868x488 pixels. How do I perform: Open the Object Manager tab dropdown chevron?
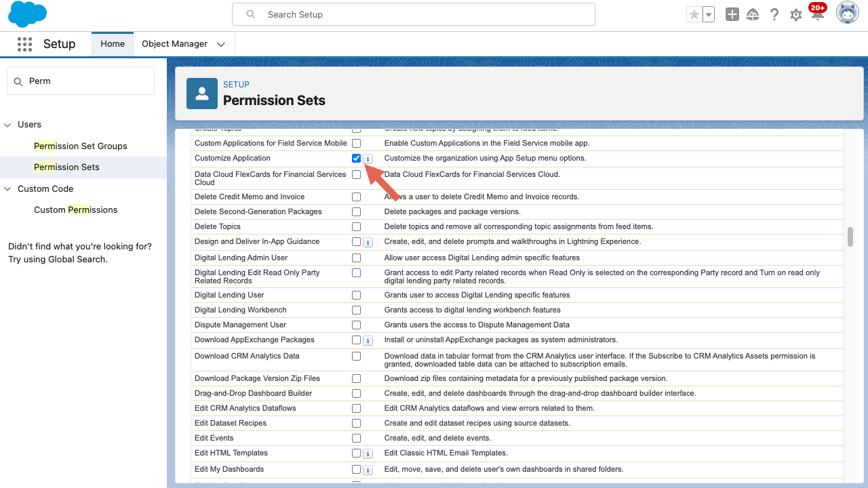point(221,44)
